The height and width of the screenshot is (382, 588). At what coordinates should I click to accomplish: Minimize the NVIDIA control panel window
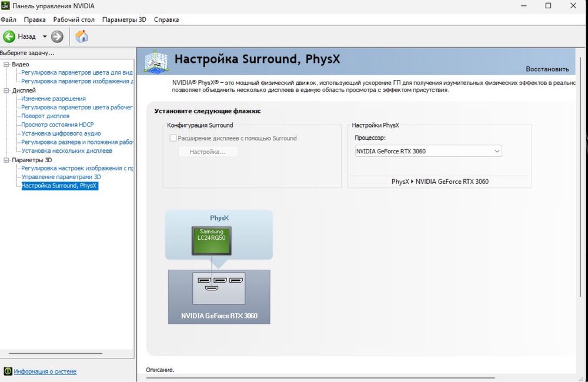pyautogui.click(x=524, y=6)
